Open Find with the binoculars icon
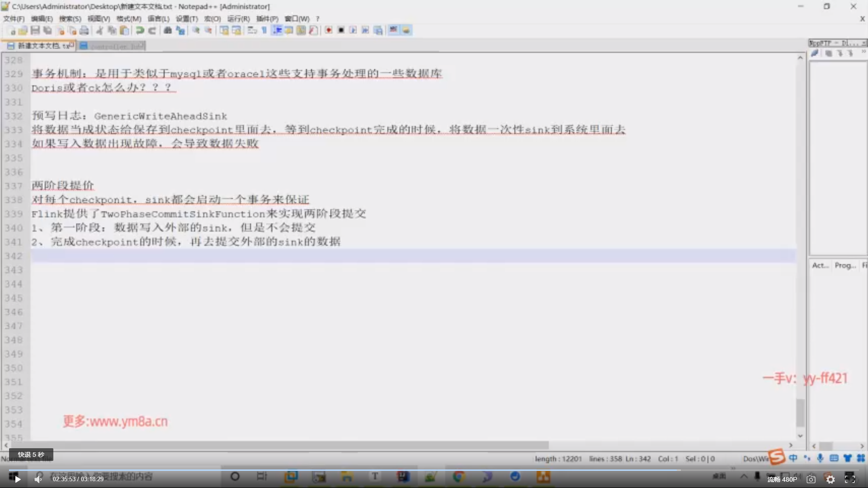 [168, 30]
